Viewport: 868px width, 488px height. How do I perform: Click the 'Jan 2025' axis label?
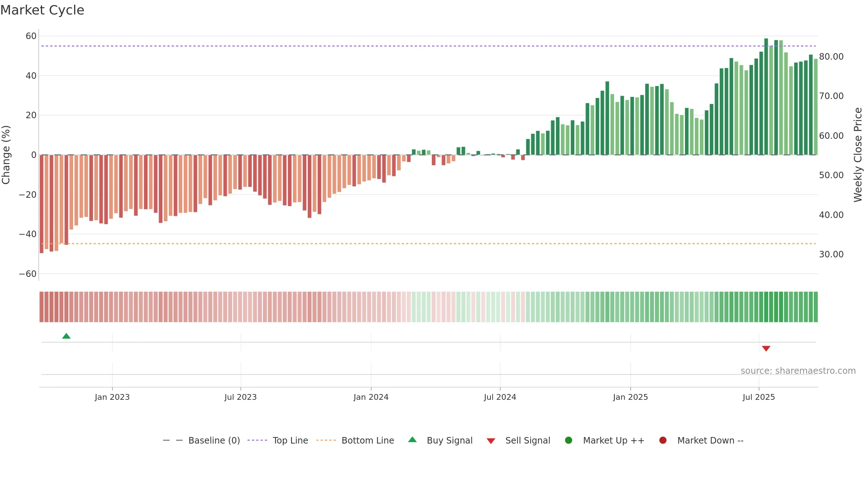click(630, 397)
